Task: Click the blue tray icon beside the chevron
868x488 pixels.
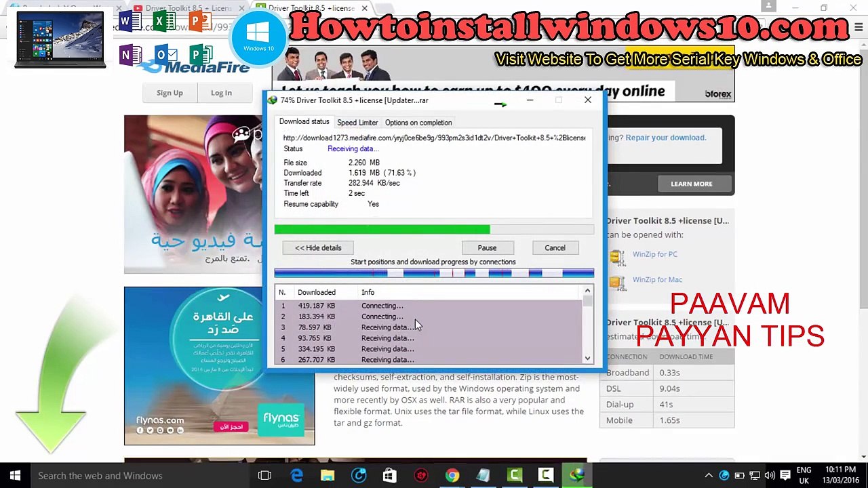Action: (724, 476)
